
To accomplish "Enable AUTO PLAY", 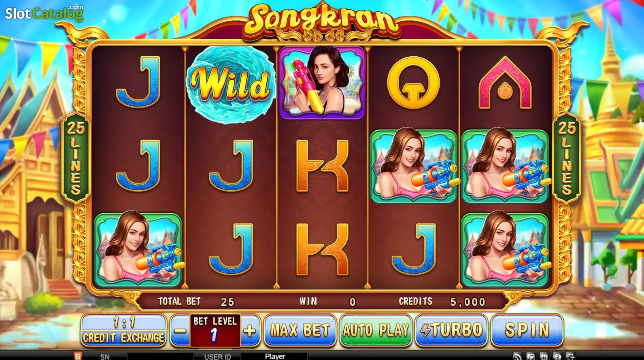I will (376, 330).
